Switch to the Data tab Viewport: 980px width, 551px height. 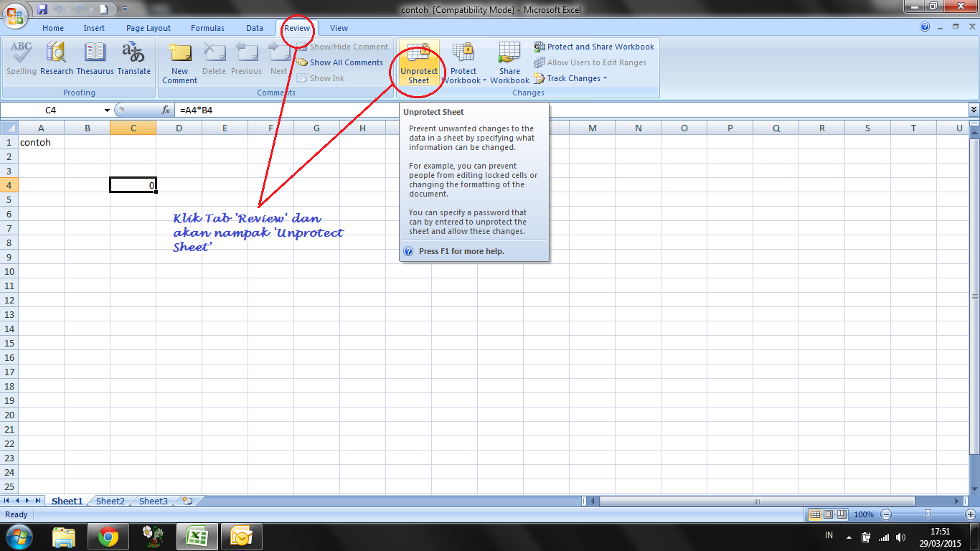click(x=255, y=28)
